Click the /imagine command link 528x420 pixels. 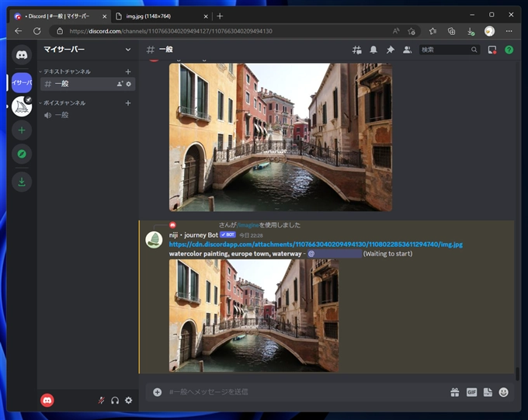coord(248,225)
